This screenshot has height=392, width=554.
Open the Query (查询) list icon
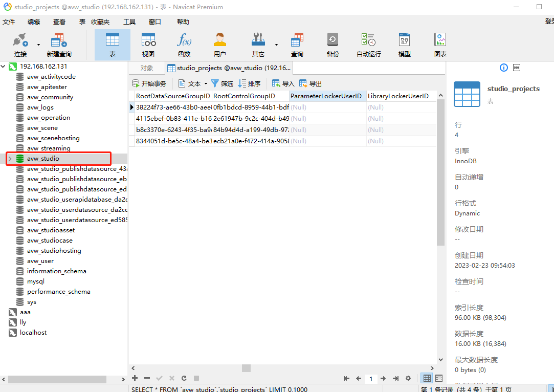[x=297, y=45]
